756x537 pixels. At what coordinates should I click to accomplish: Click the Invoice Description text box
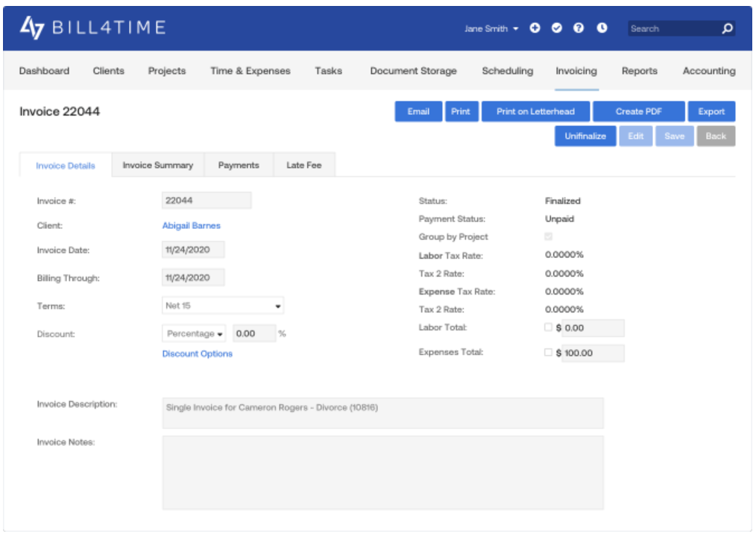382,413
